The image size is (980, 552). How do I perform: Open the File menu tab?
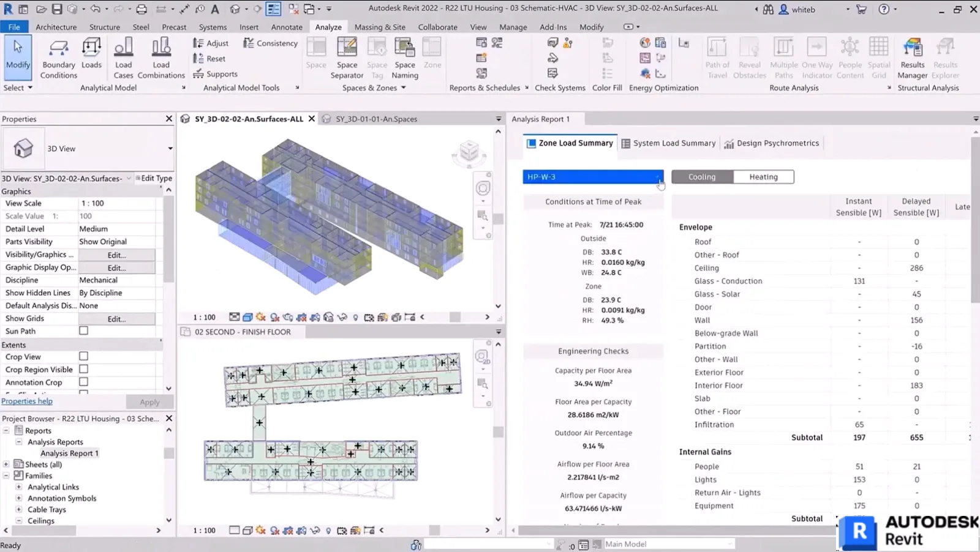point(13,27)
